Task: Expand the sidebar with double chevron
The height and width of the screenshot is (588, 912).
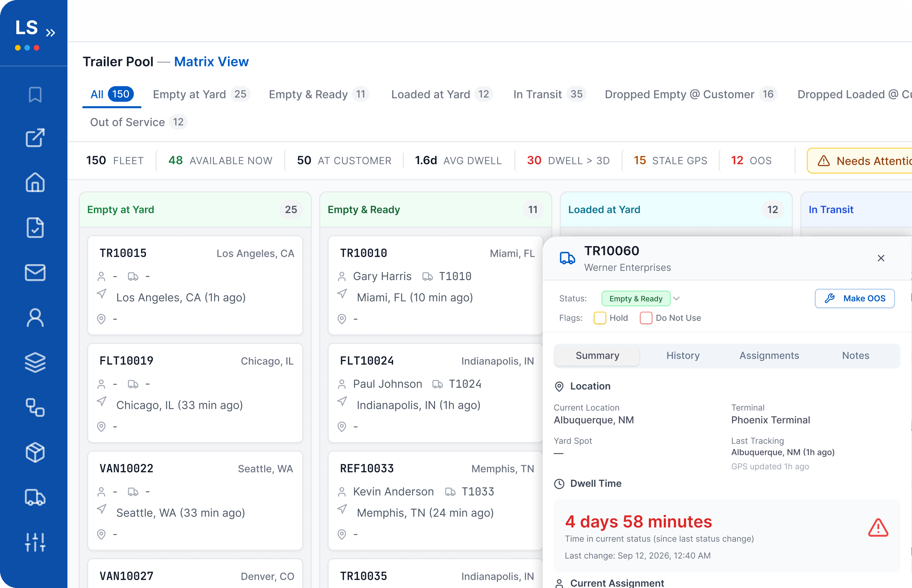Action: [50, 33]
